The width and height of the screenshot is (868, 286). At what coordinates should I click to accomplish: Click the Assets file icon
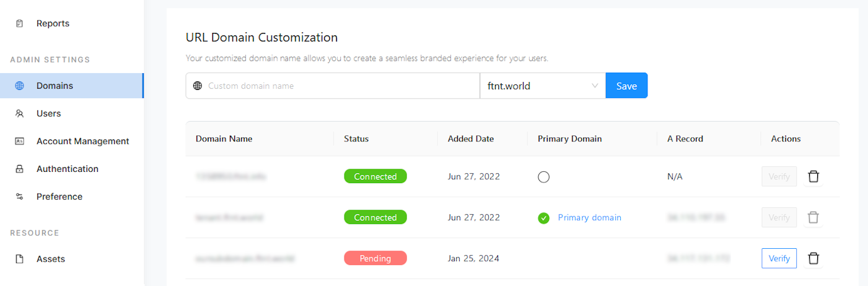coord(19,259)
